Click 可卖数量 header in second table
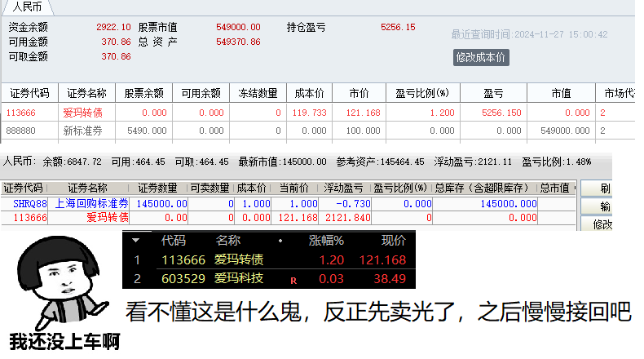The image size is (644, 359). [210, 188]
